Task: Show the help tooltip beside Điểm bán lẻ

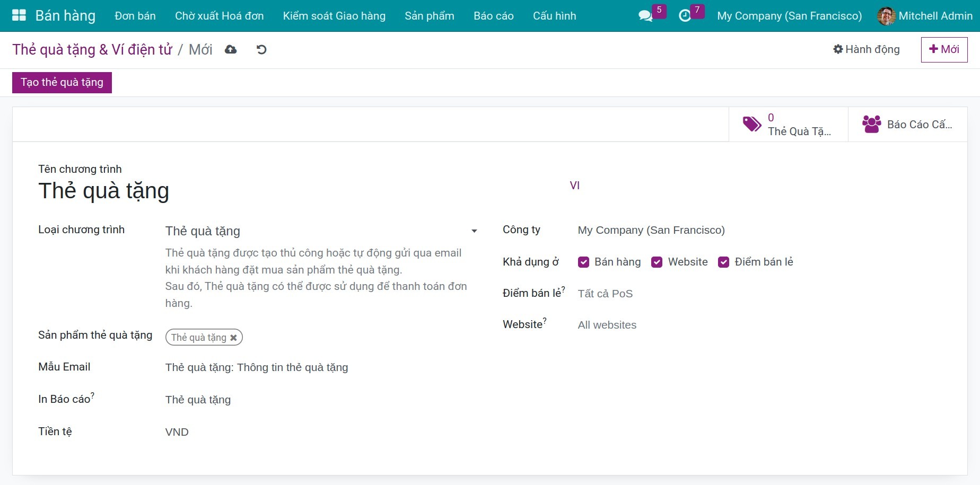Action: tap(563, 289)
